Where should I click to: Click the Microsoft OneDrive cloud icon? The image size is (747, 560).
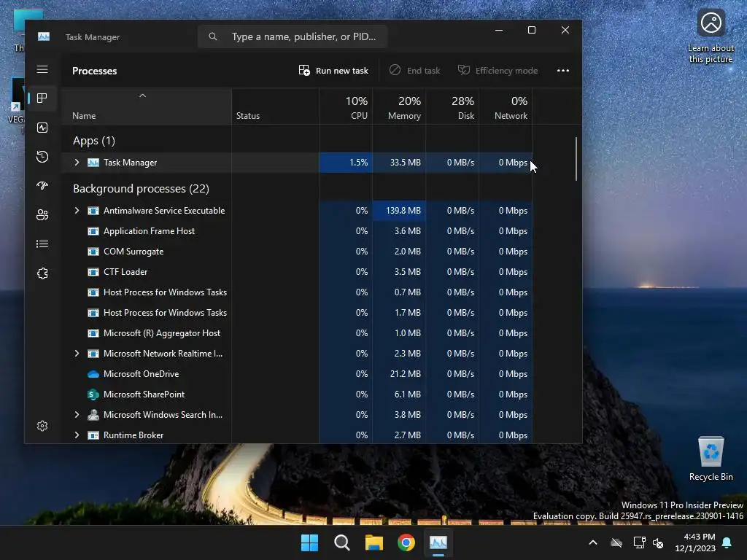coord(93,374)
